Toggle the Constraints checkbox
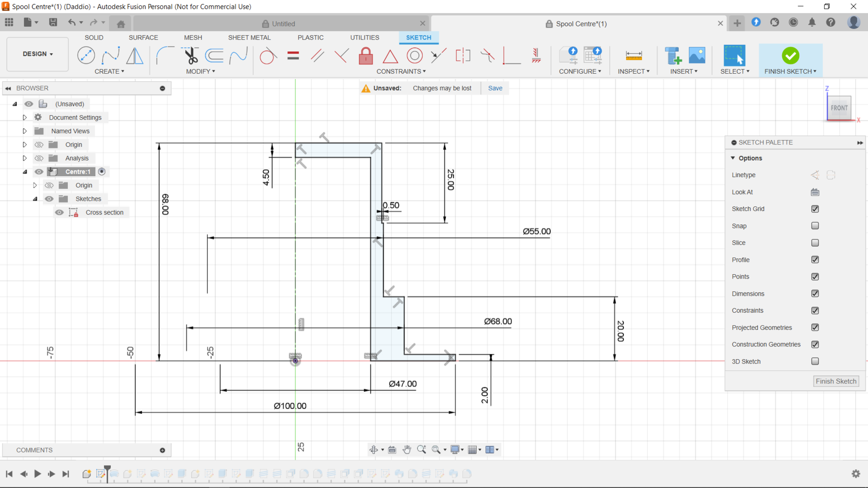 click(x=815, y=310)
